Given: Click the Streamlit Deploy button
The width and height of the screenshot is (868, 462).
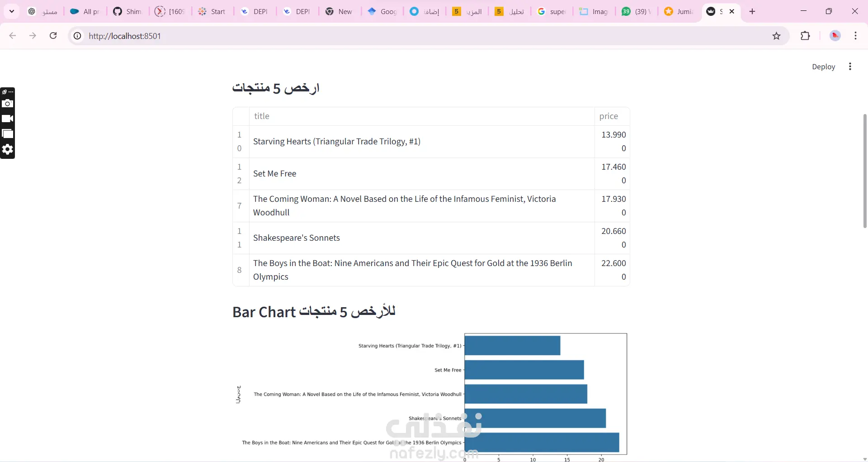Looking at the screenshot, I should pos(823,67).
